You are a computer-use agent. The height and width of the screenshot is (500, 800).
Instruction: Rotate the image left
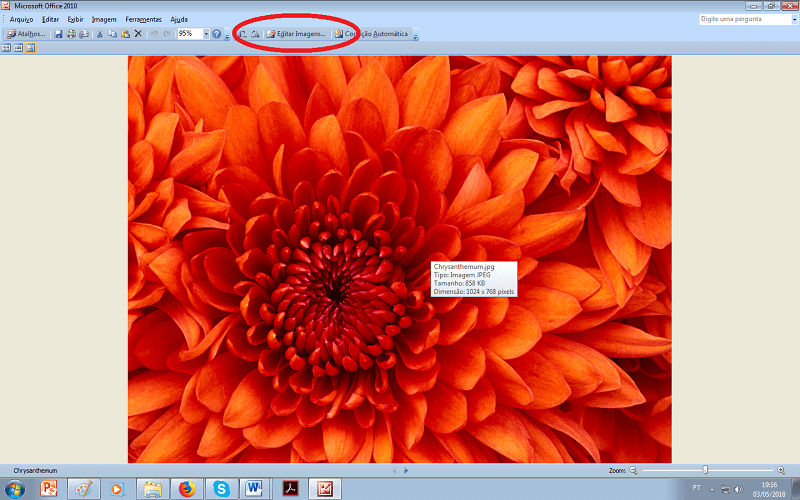[243, 34]
